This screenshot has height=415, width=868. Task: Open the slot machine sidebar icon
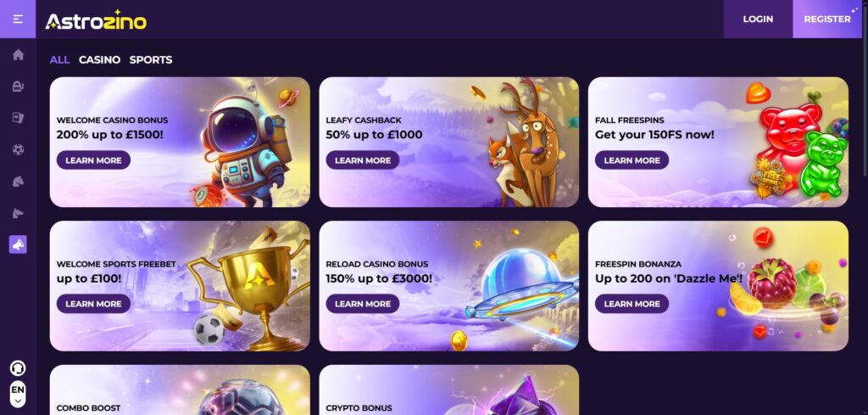click(19, 86)
